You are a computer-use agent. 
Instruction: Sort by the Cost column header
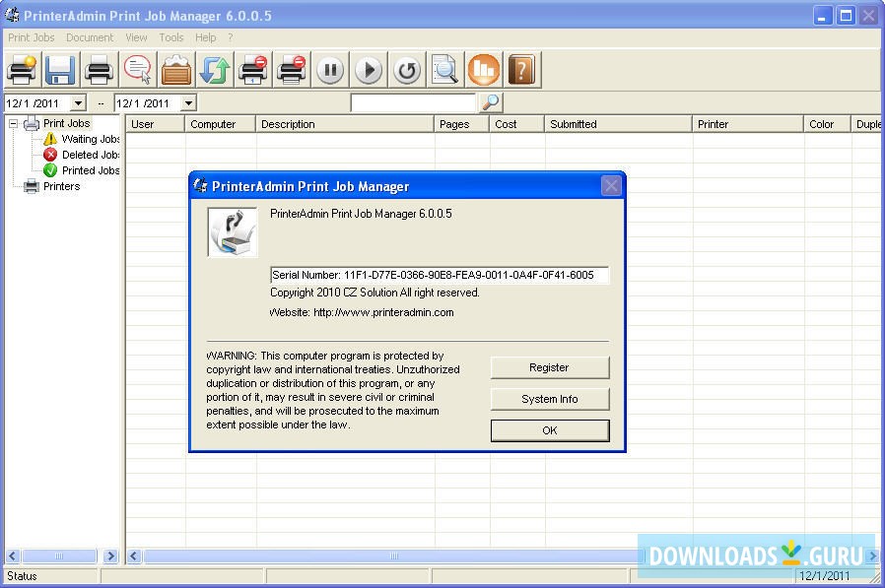[516, 124]
